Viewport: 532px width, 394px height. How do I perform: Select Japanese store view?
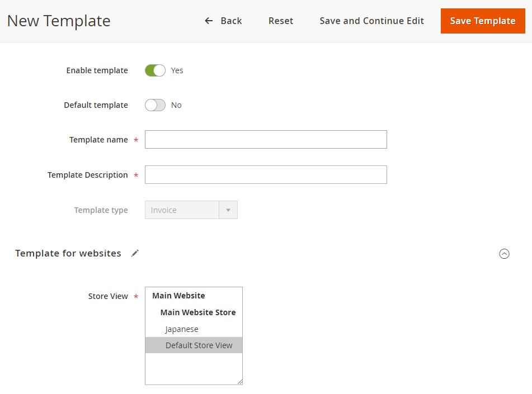pos(194,329)
